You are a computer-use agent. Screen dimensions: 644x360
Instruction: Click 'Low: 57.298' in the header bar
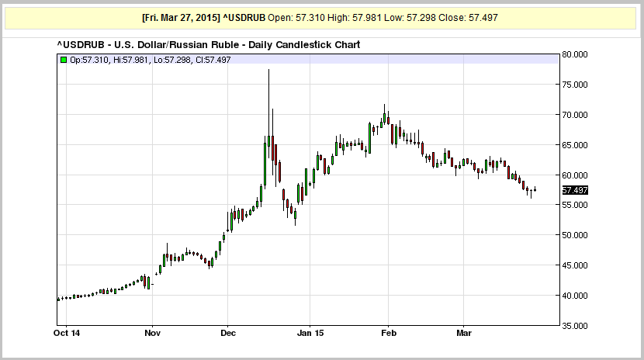click(x=410, y=18)
